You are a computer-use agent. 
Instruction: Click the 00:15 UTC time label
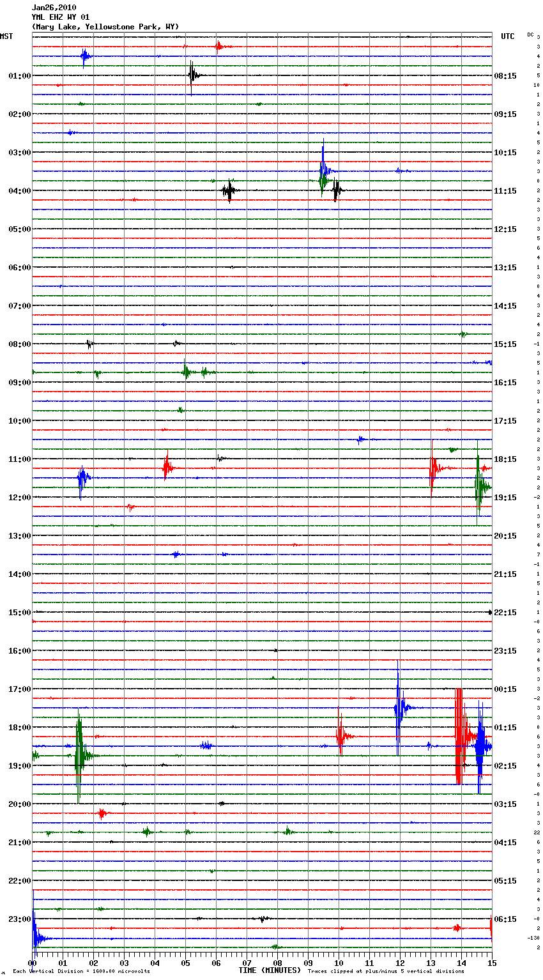[x=505, y=689]
